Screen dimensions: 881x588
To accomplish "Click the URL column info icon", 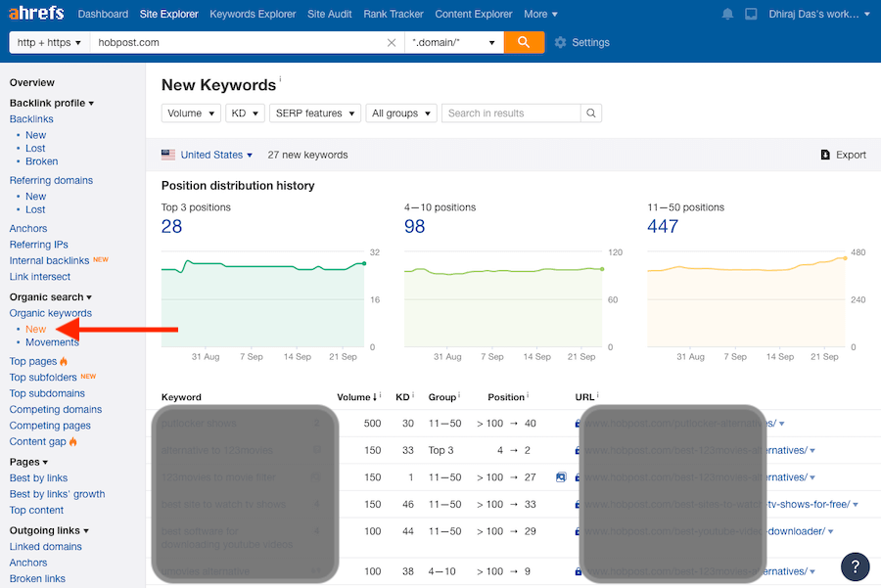I will 598,395.
